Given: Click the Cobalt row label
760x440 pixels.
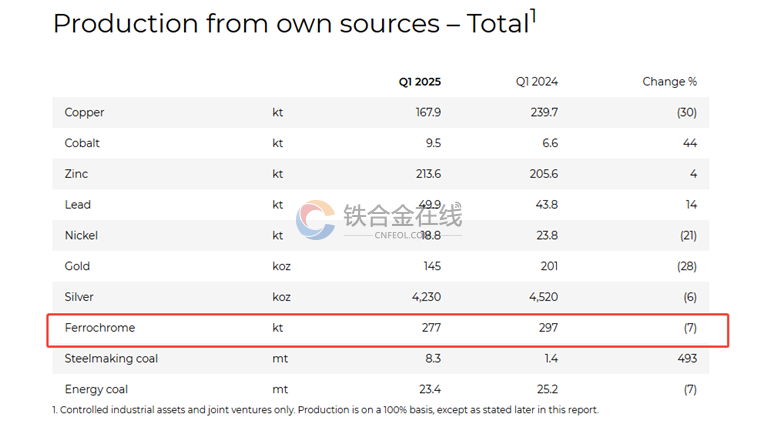Looking at the screenshot, I should 82,143.
